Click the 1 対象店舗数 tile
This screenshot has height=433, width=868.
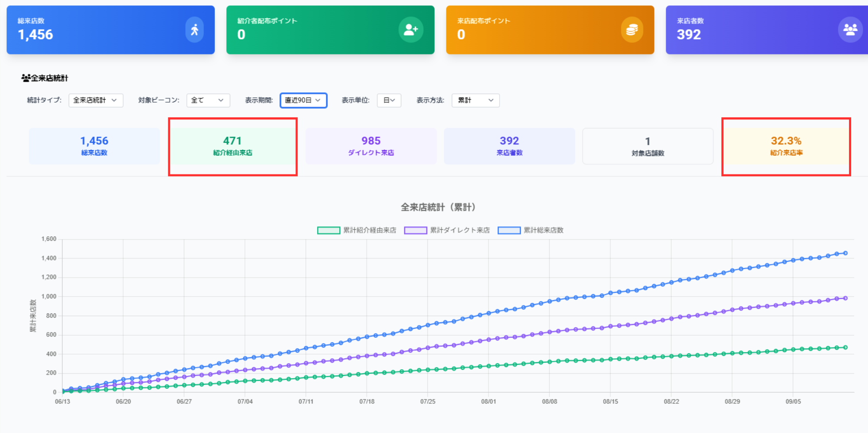(x=647, y=146)
